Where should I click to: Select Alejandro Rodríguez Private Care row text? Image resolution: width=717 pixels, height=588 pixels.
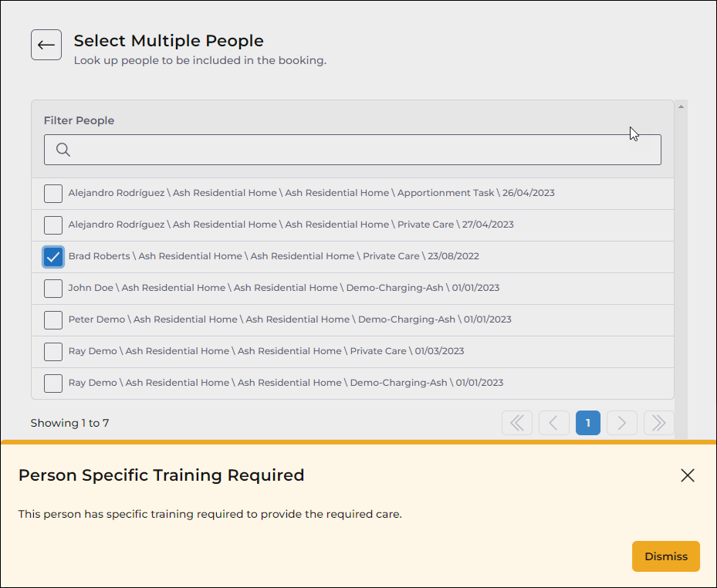[291, 225]
